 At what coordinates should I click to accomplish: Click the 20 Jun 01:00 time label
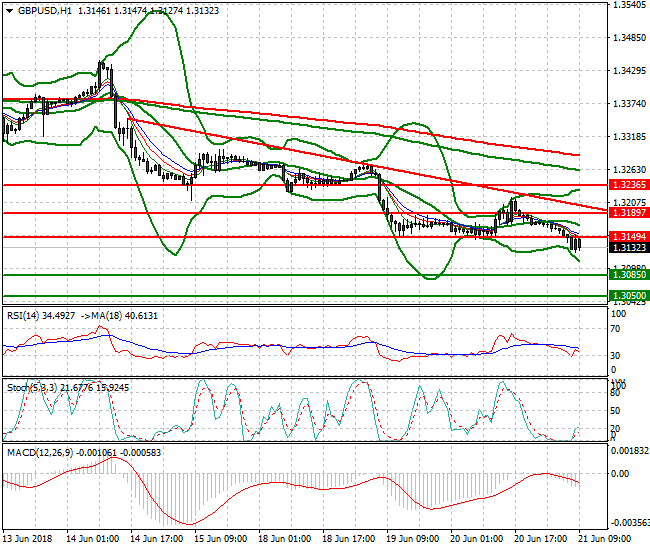pos(476,539)
